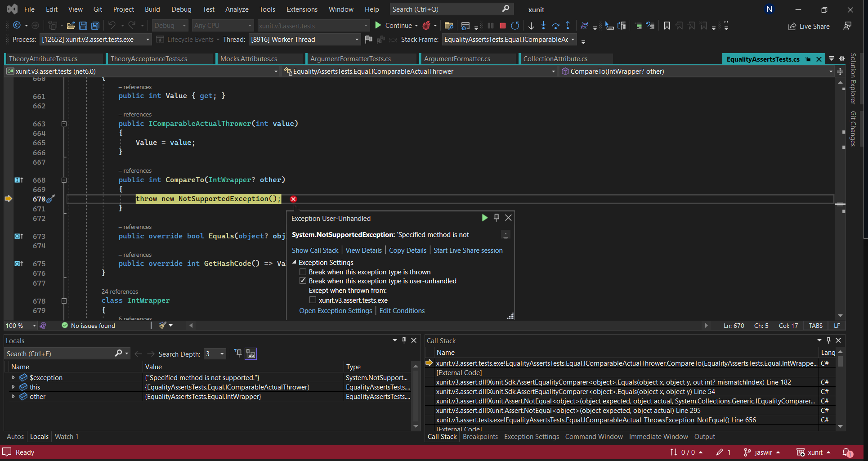
Task: Click the View Details link
Action: click(363, 251)
